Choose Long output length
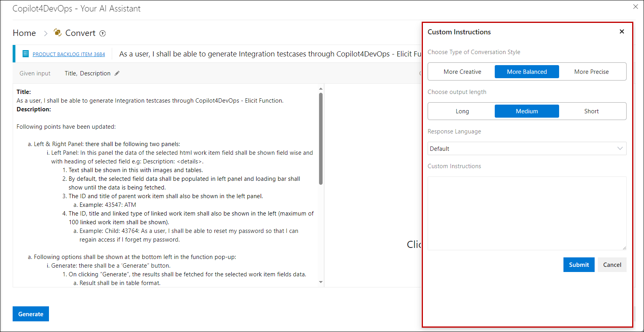Image resolution: width=644 pixels, height=332 pixels. point(462,111)
